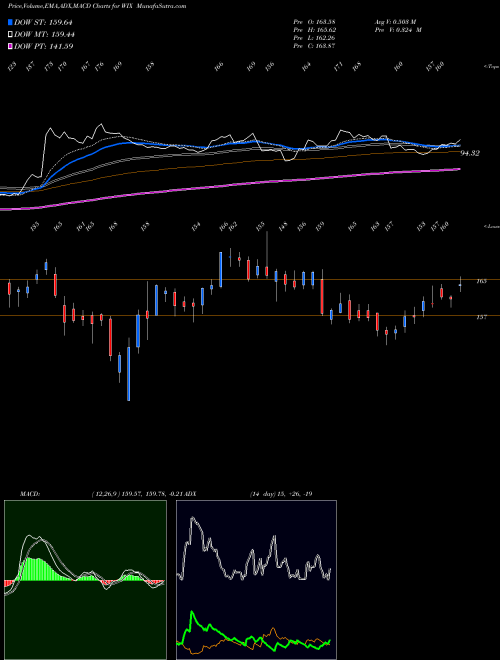
Task: Click the 94.32 EMA value label
Action: pyautogui.click(x=470, y=154)
